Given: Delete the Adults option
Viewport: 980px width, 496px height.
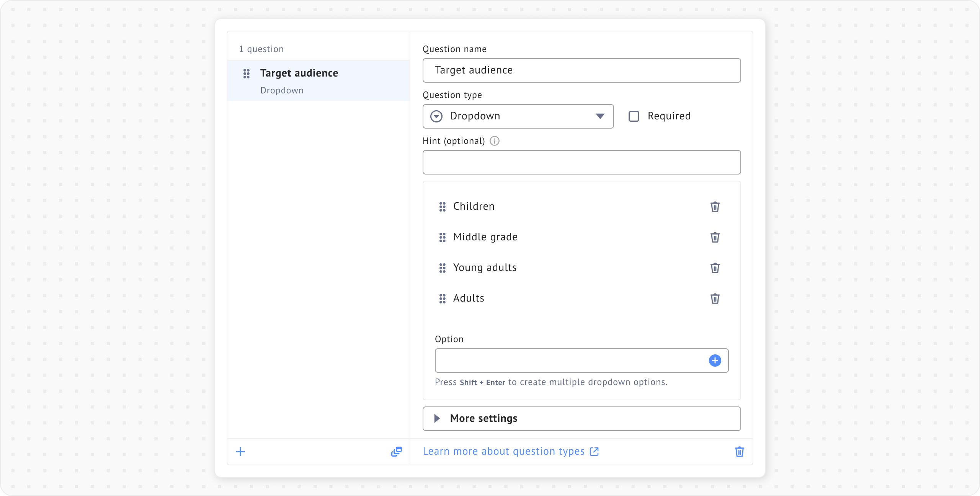Looking at the screenshot, I should click(x=715, y=299).
